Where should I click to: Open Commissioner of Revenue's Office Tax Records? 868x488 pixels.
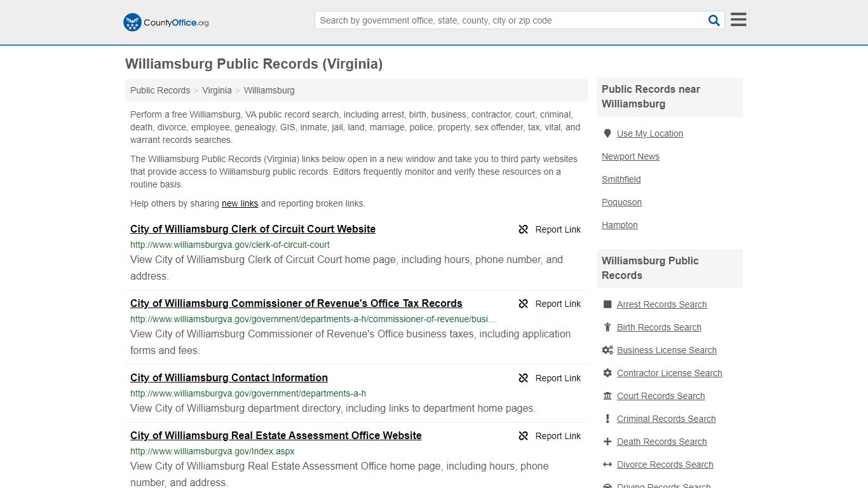(x=296, y=303)
